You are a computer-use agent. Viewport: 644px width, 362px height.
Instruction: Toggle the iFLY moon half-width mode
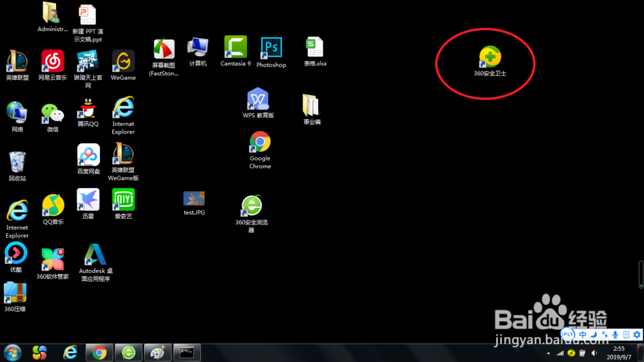[x=594, y=334]
